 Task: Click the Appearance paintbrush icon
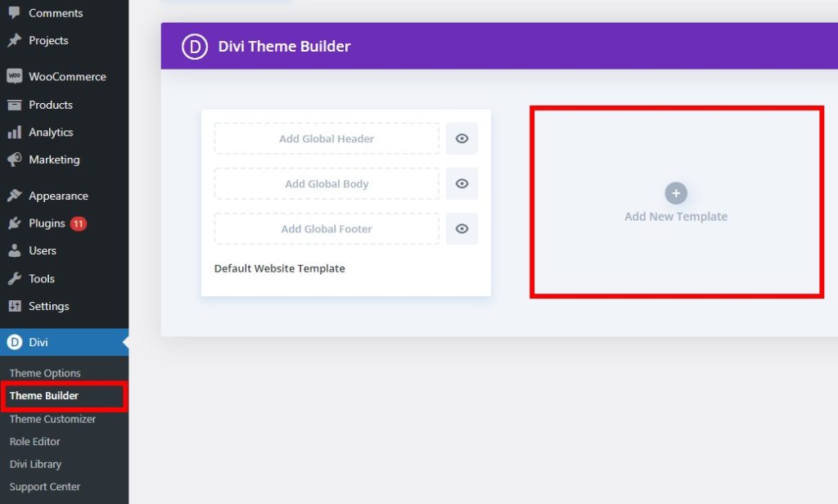tap(15, 196)
